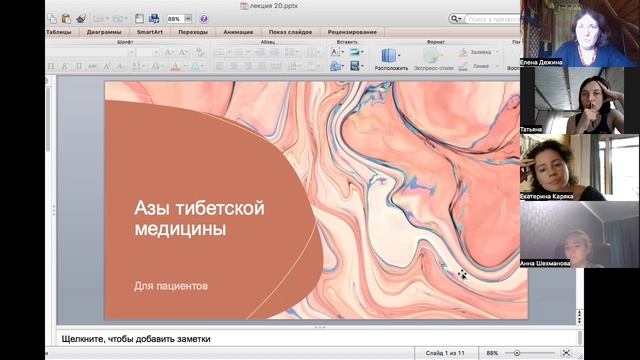The height and width of the screenshot is (360, 640).
Task: Click the fit-to-window icon in status bar
Action: point(566,353)
